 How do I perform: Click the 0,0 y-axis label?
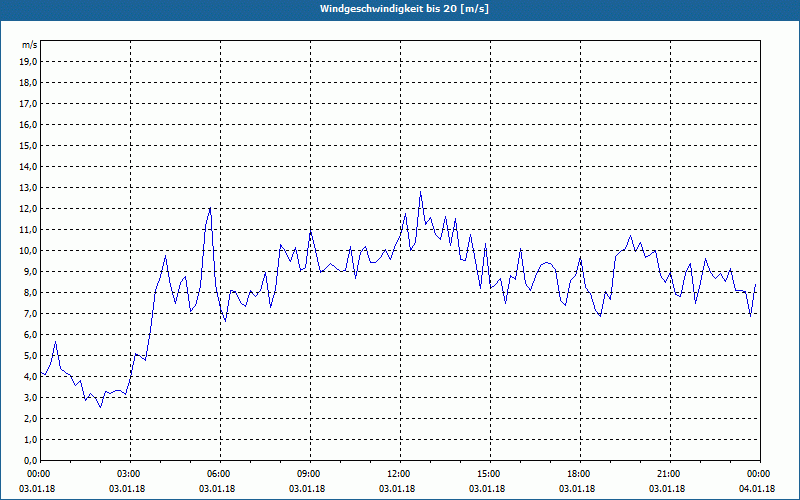30,461
